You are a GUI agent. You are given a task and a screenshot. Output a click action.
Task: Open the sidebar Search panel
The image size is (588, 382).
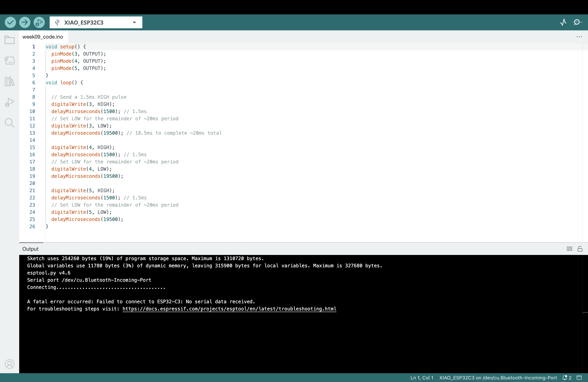10,123
